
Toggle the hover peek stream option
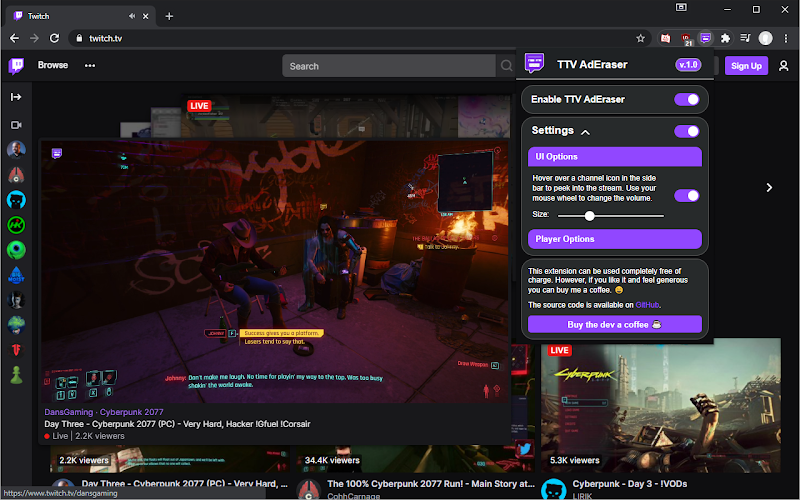[x=686, y=195]
